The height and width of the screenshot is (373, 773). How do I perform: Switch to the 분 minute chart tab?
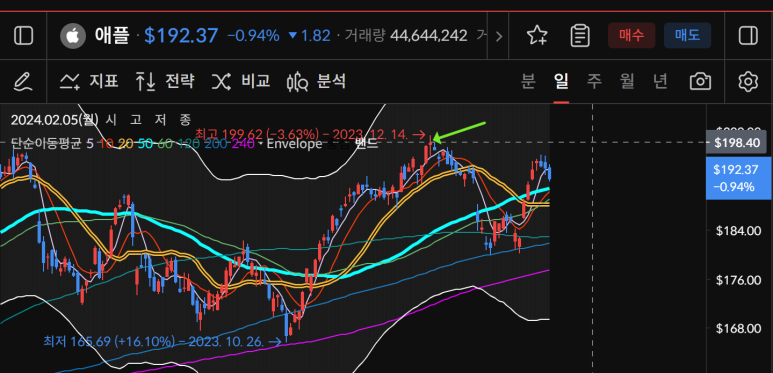(x=528, y=81)
